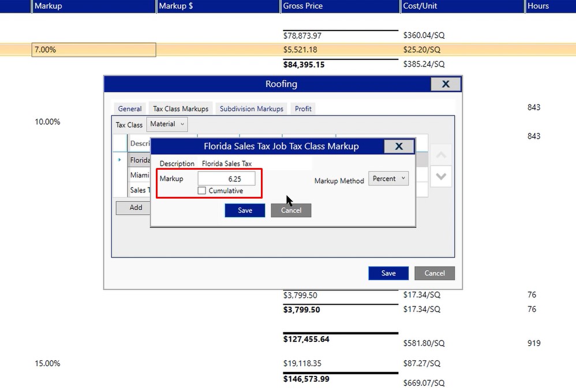Select the highlighted 7.00% markup cell
Screen dimensions: 576x392
[93, 50]
